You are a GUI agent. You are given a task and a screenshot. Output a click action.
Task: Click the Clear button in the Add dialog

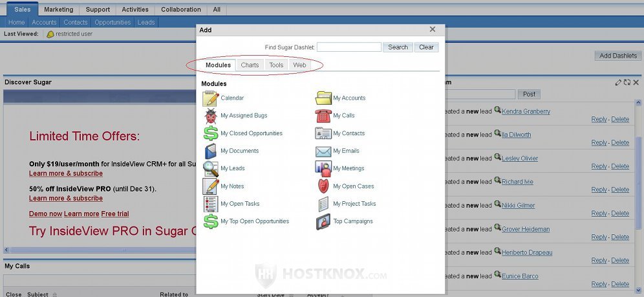click(426, 47)
